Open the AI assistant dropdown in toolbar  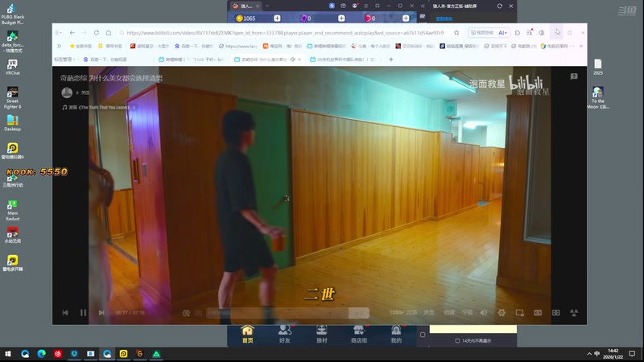(x=502, y=32)
